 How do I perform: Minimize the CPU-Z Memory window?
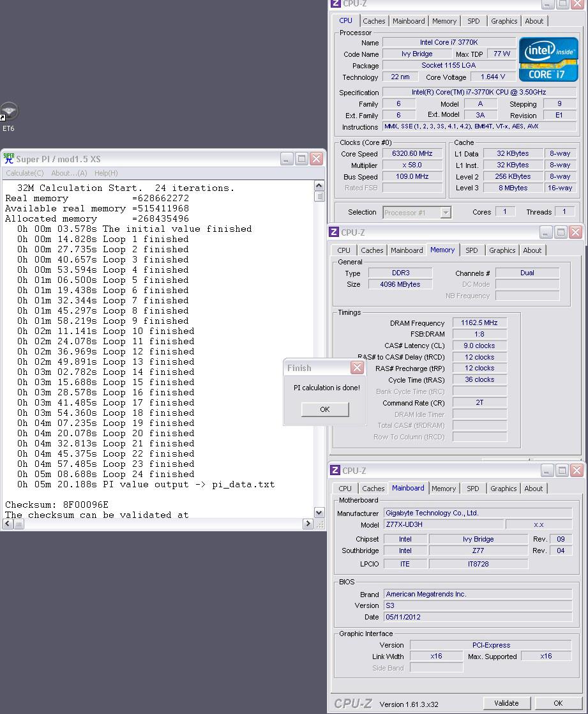(546, 232)
